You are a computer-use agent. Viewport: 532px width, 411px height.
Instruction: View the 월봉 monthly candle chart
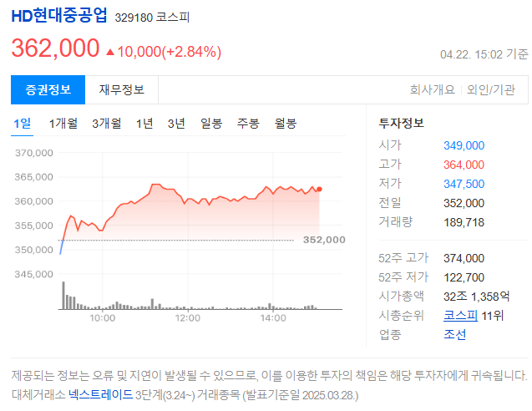click(x=286, y=123)
